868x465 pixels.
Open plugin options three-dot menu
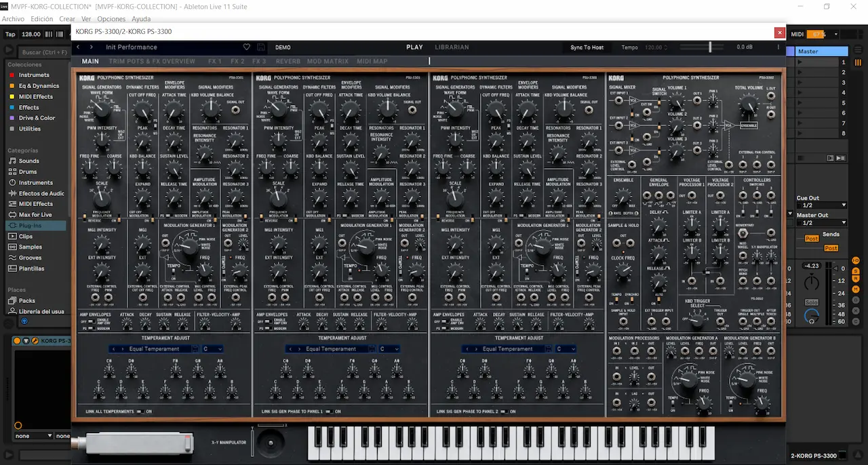(778, 47)
